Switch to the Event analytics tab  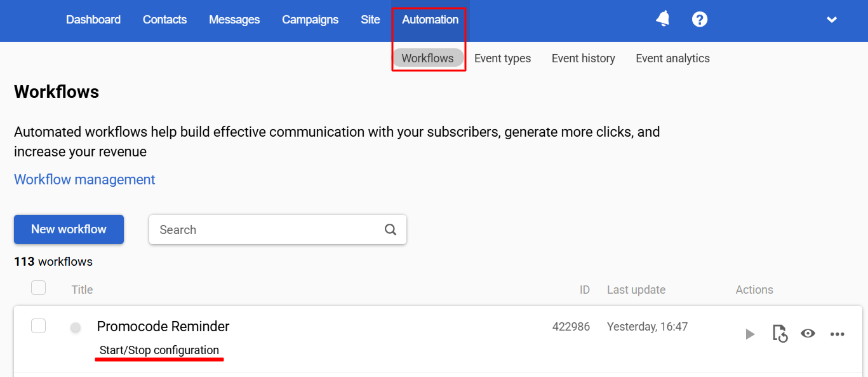tap(672, 58)
